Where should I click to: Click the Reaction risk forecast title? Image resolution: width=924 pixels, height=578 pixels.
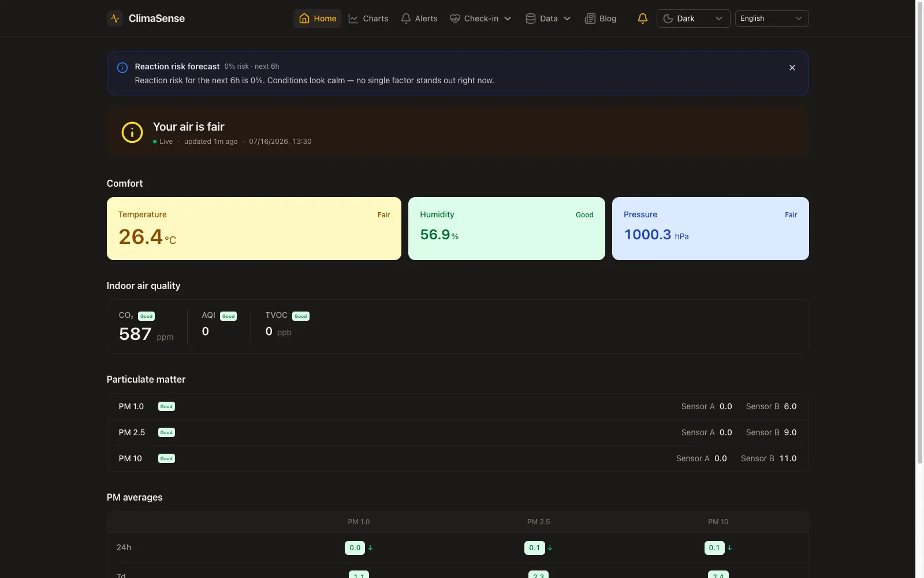point(177,66)
